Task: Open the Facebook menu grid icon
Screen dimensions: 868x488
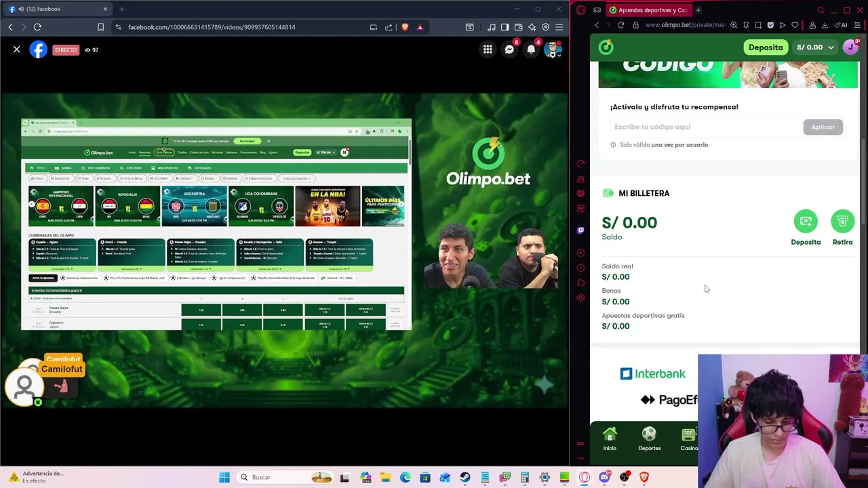Action: (488, 49)
